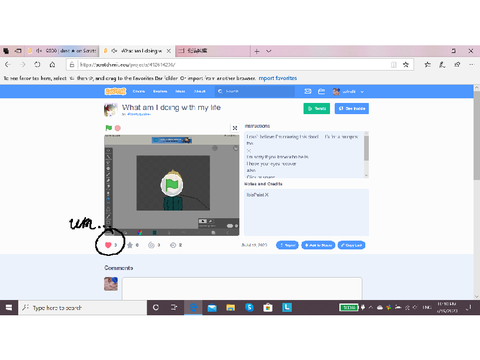Open the Explore menu item
Image resolution: width=480 pixels, height=360 pixels.
point(160,91)
